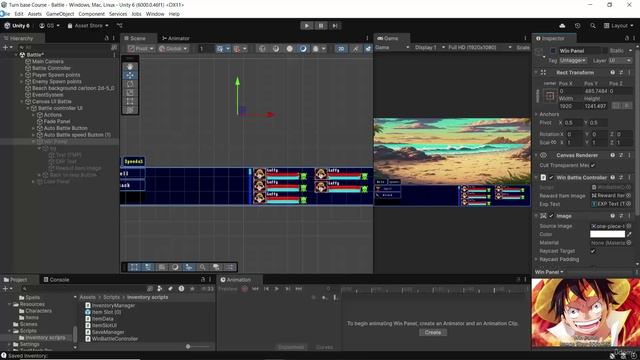640x360 pixels.
Task: Select the Hand view tool in Scene
Action: (130, 67)
